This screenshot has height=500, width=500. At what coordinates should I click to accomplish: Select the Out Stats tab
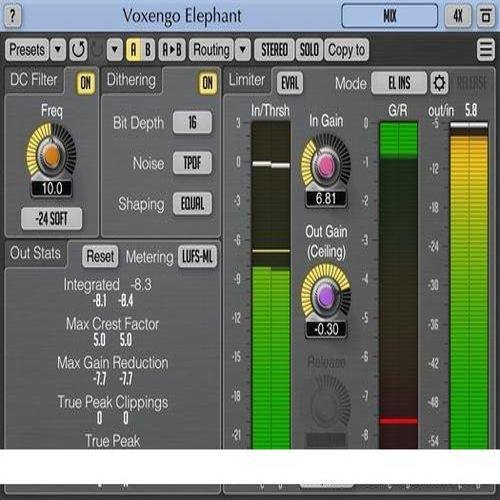click(x=35, y=253)
